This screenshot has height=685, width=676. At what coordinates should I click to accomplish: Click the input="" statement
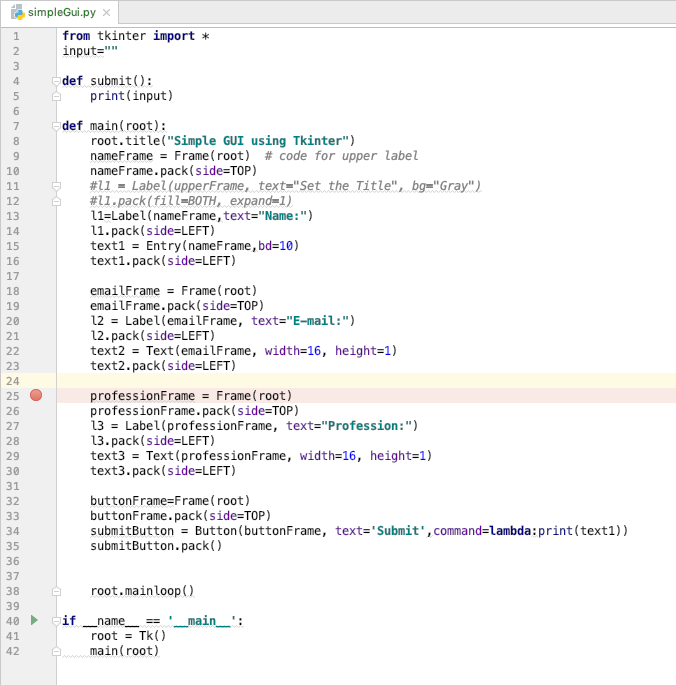pyautogui.click(x=90, y=51)
